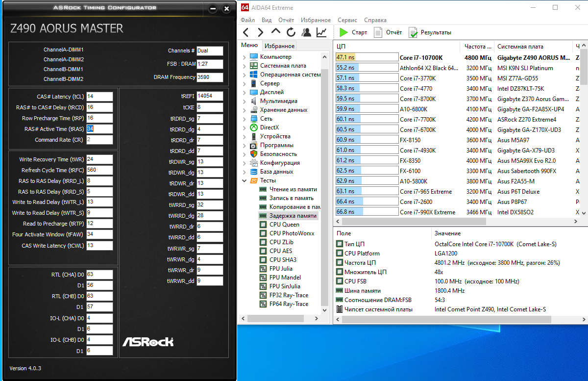Select the Конфигурация icon in tree
Image resolution: width=588 pixels, height=381 pixels.
click(253, 163)
